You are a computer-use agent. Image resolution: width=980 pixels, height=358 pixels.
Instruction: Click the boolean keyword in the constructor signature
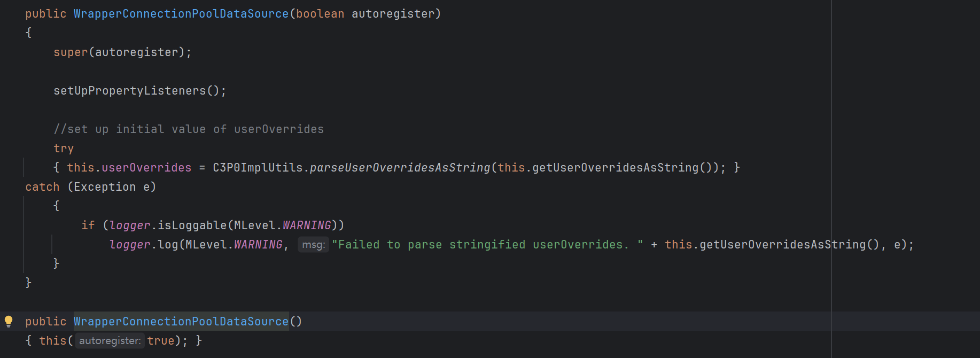click(x=320, y=14)
